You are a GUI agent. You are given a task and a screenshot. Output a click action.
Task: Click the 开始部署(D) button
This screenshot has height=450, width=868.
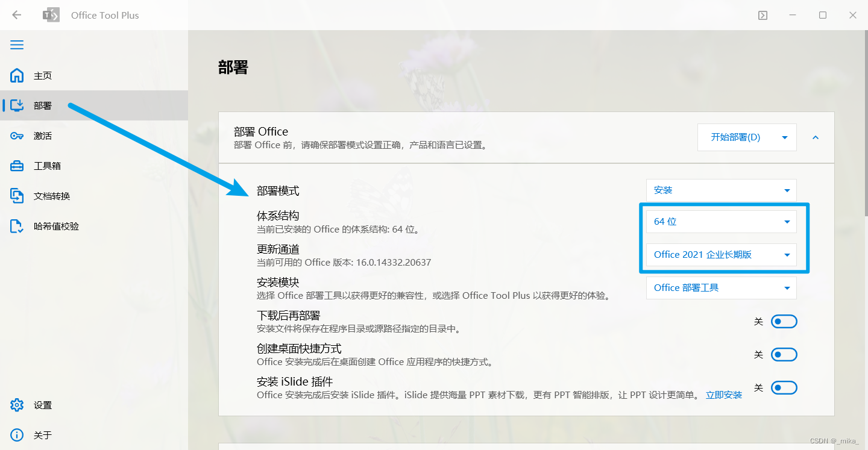(735, 137)
